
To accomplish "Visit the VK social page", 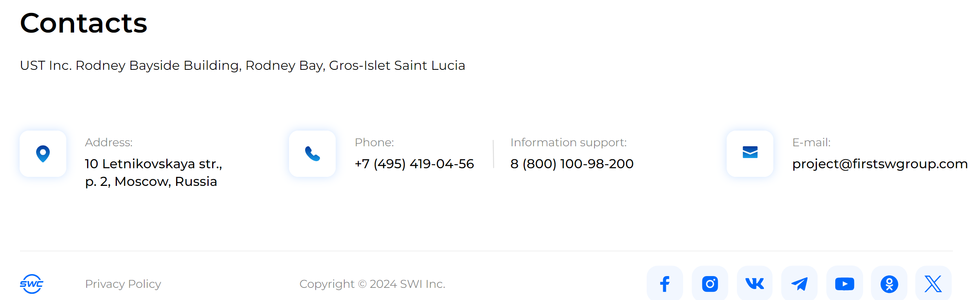I will (x=755, y=284).
